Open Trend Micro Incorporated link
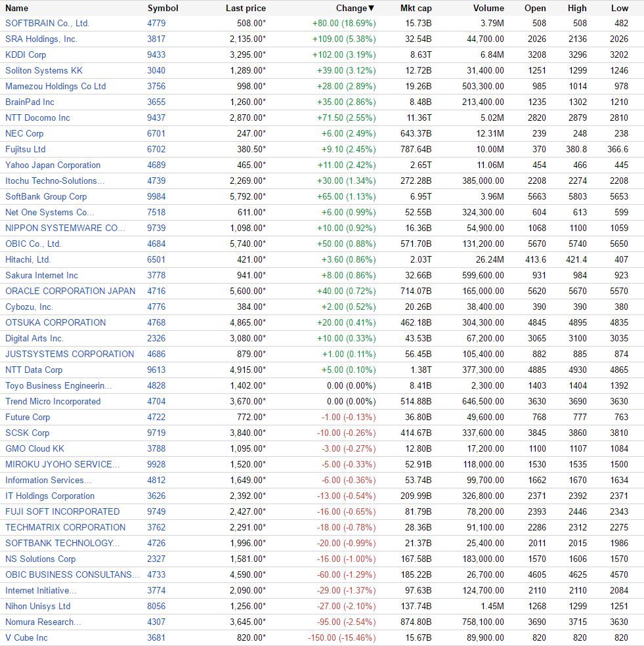 [53, 402]
